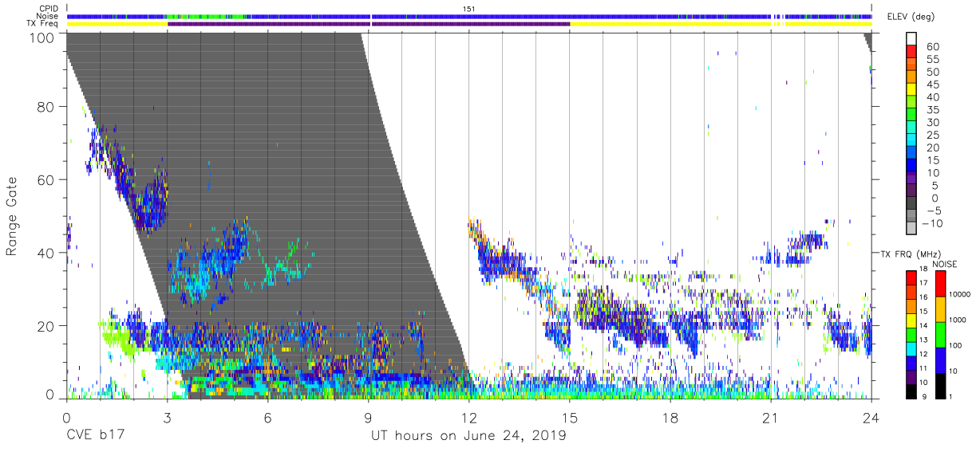Click the '100' range gate y-axis tick
980x452 pixels.
(x=42, y=37)
